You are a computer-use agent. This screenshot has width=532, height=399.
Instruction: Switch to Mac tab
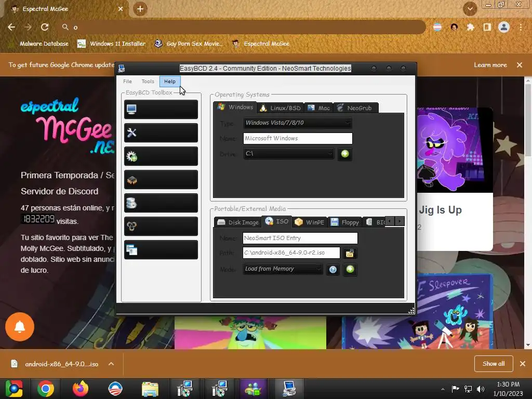318,108
